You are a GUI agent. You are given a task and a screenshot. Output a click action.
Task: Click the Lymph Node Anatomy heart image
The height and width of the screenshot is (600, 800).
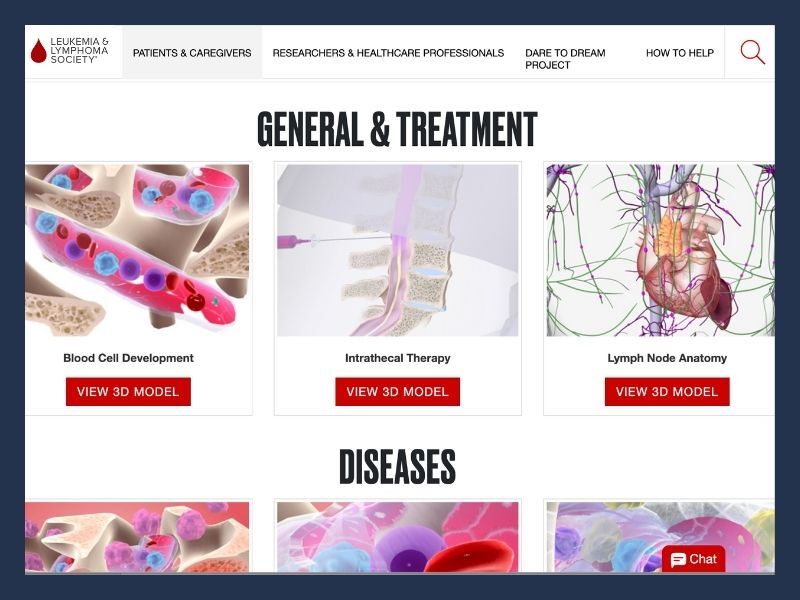click(x=661, y=250)
